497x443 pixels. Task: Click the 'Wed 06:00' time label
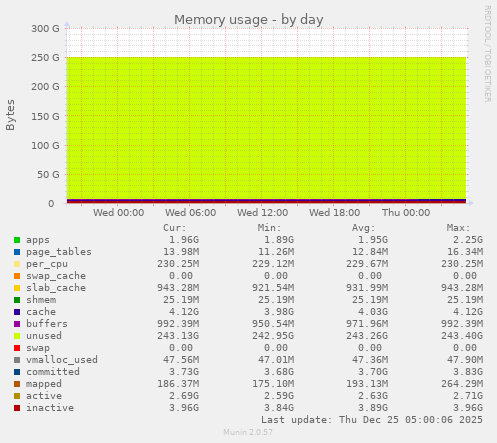click(x=190, y=213)
